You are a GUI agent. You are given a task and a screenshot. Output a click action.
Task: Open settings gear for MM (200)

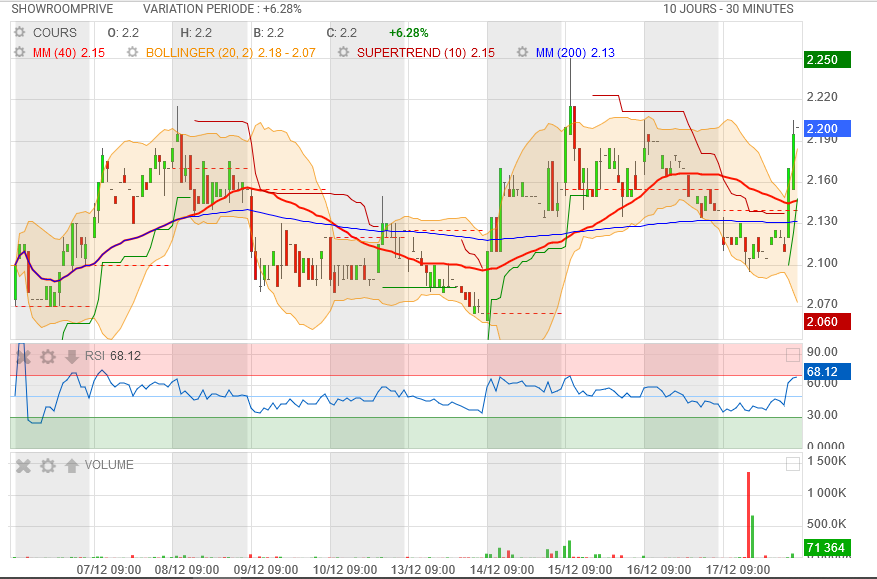coord(522,52)
